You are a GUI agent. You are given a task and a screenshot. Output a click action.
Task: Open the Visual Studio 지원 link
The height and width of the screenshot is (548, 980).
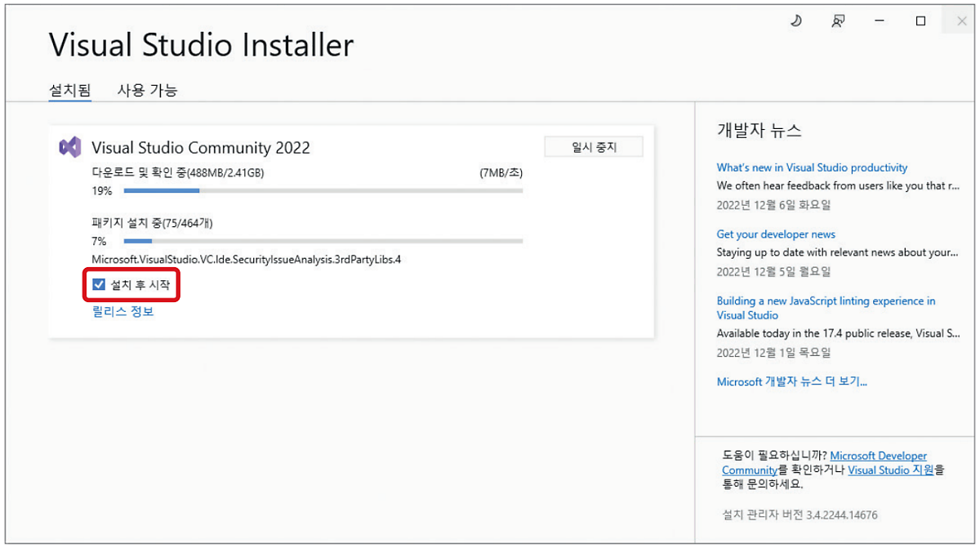pos(892,470)
